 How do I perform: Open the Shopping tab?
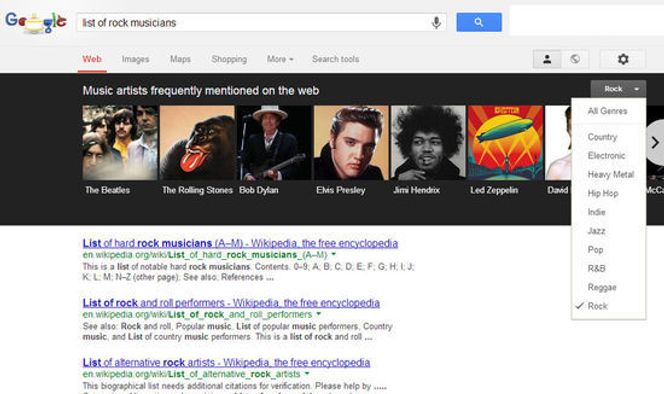[229, 59]
